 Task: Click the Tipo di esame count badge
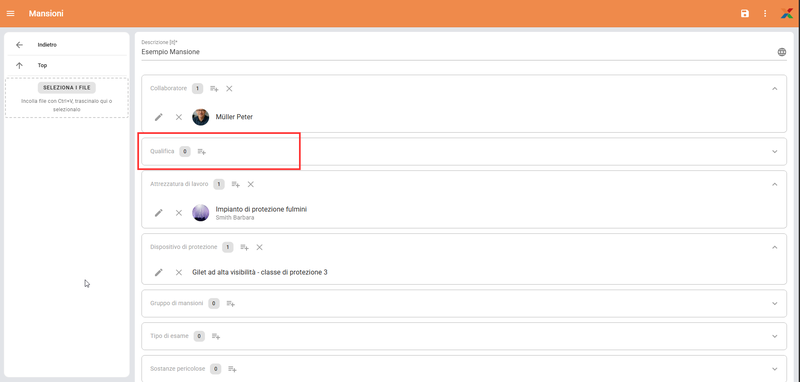[x=199, y=336]
